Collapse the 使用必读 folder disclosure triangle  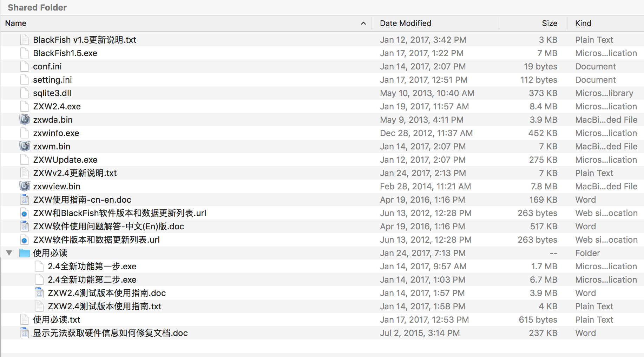point(9,253)
